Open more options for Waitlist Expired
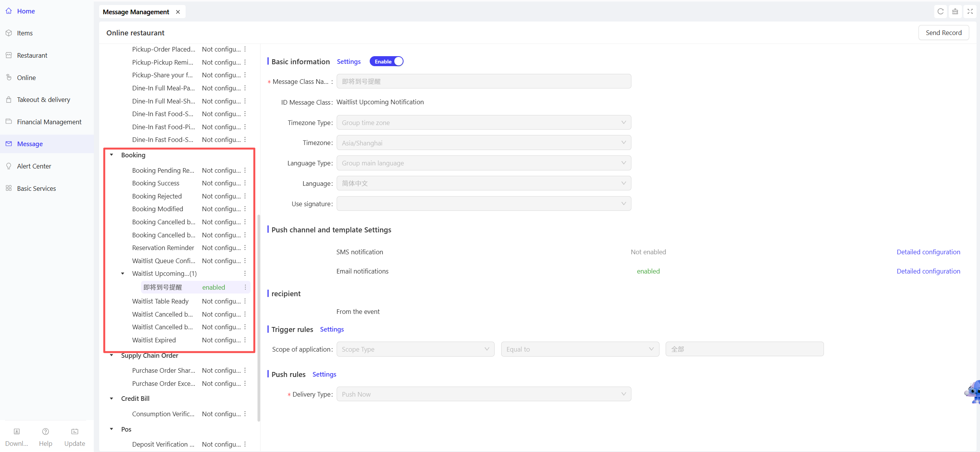Viewport: 980px width, 452px height. 245,340
